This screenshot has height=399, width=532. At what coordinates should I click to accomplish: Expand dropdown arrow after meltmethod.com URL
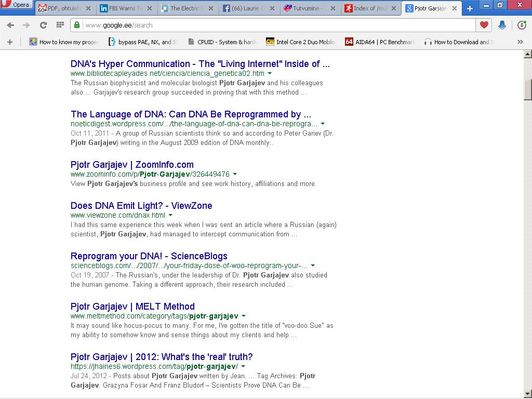(x=244, y=316)
